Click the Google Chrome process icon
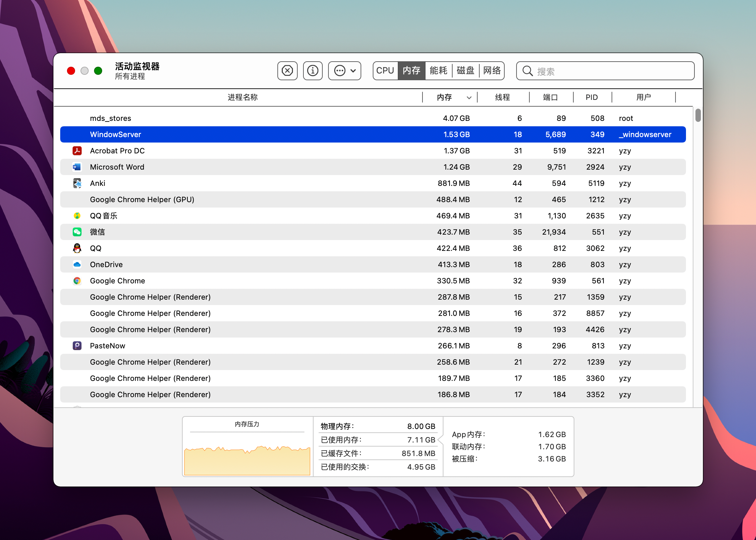Image resolution: width=756 pixels, height=540 pixels. tap(77, 281)
